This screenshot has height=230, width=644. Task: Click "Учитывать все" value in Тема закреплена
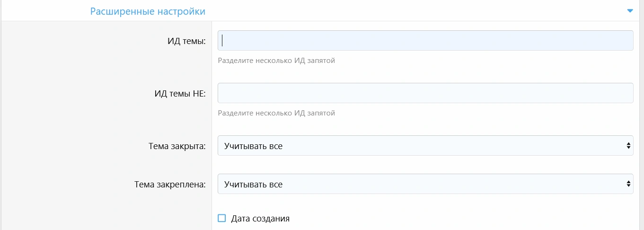click(x=253, y=185)
